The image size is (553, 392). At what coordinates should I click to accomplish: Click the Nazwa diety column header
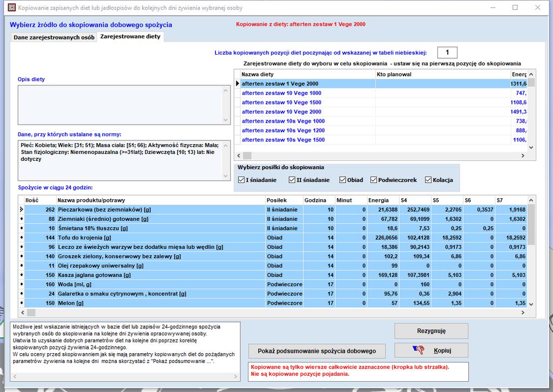pos(308,75)
